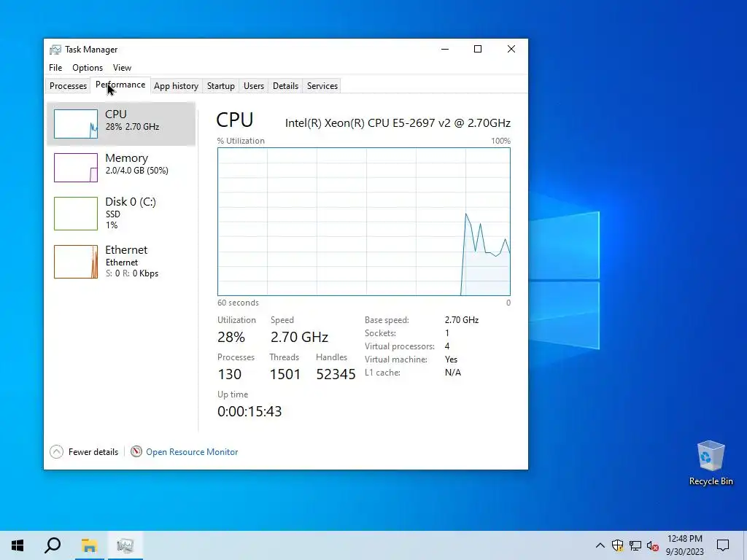This screenshot has width=747, height=560.
Task: Select the Memory mini graph thumbnail
Action: tap(76, 168)
